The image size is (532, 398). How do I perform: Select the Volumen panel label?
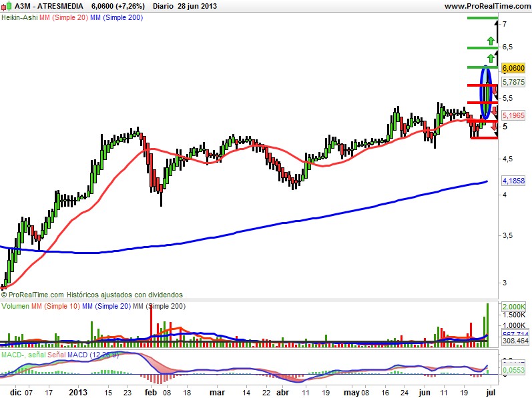point(15,306)
